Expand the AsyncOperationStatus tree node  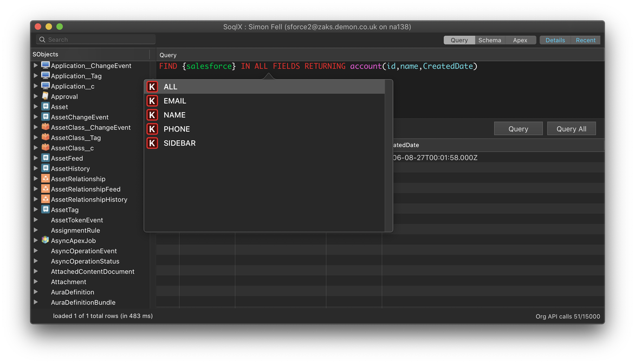(36, 261)
